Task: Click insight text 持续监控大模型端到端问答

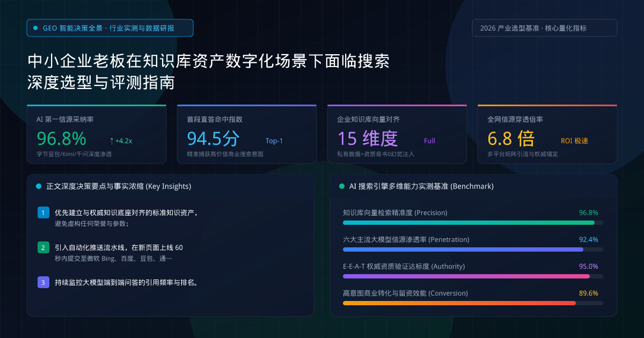Action: 127,283
